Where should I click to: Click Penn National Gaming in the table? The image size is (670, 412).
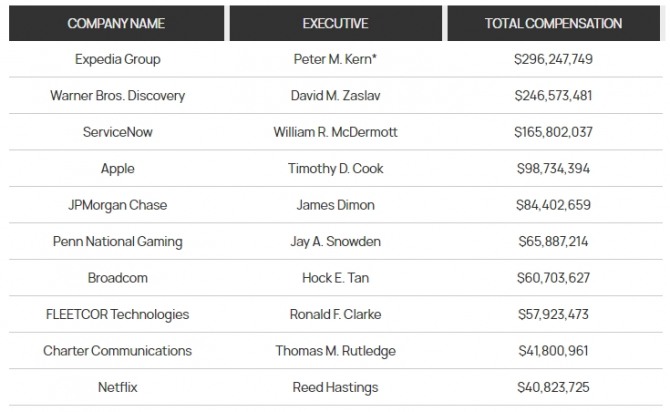click(117, 242)
